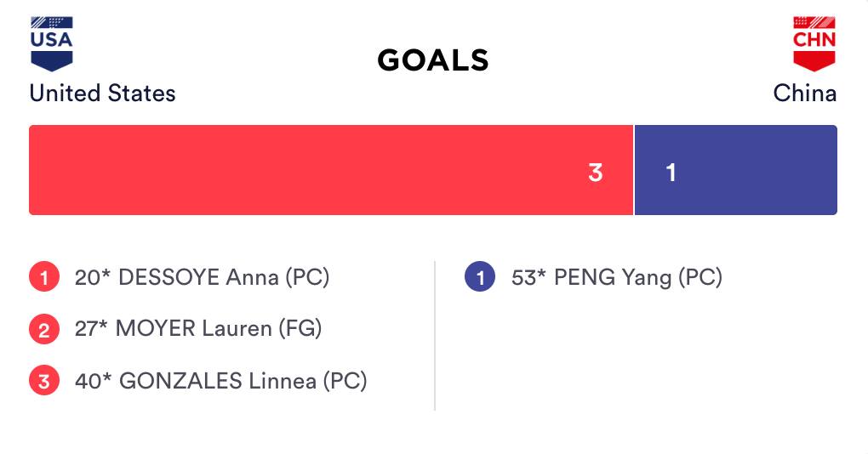Open scorer MOYER Lauren
868x454 pixels.
195,328
